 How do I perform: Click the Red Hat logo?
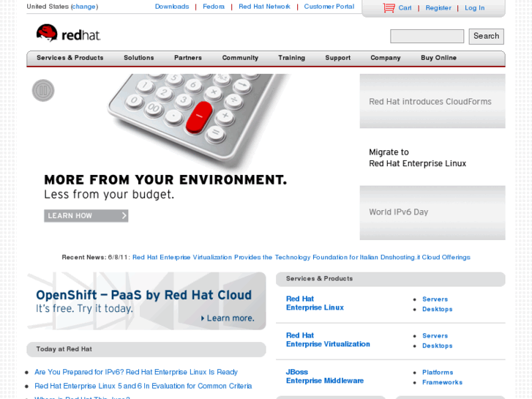(68, 33)
